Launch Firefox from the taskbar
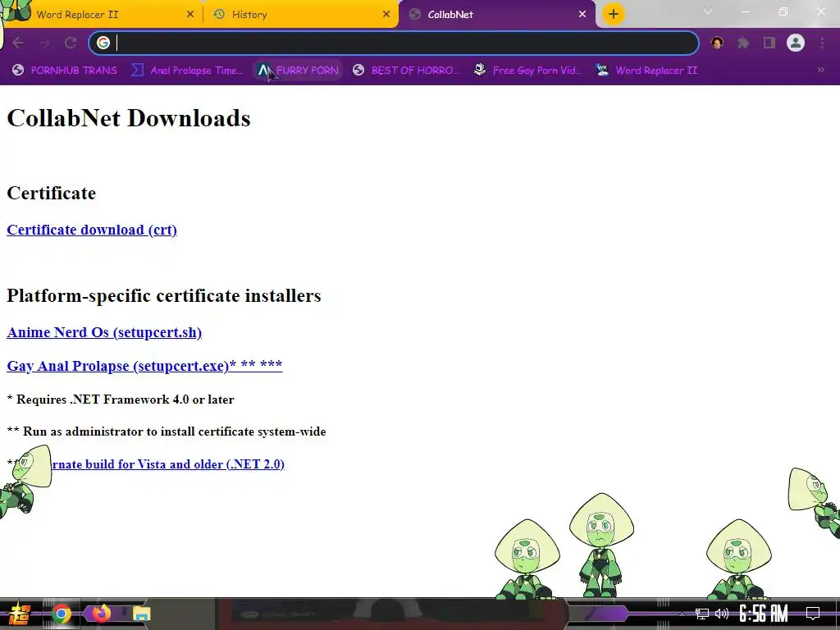The width and height of the screenshot is (840, 630). 101,613
